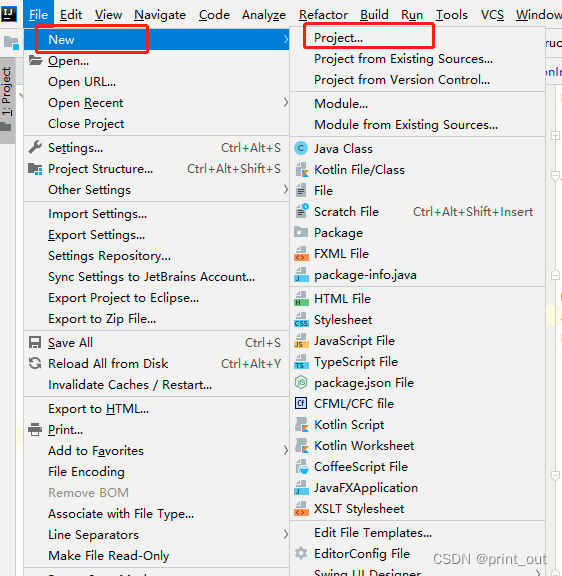This screenshot has width=562, height=576.
Task: Open Settings Repository... item
Action: tap(156, 255)
